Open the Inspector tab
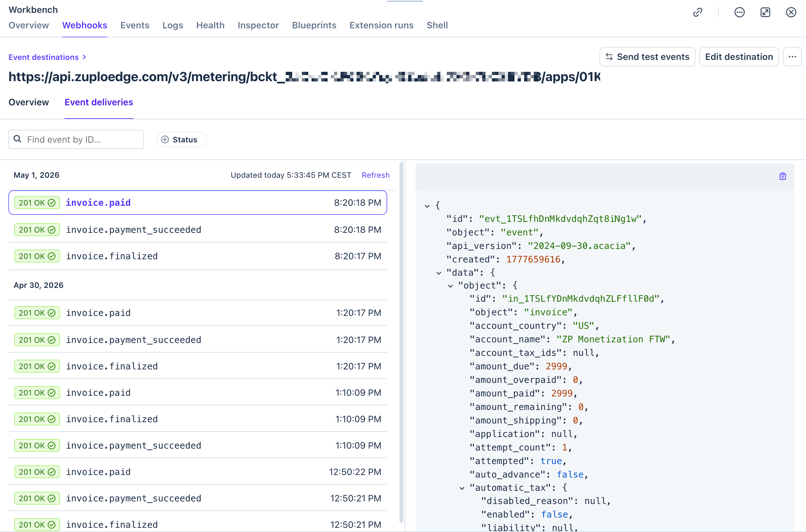806x532 pixels. coord(258,25)
